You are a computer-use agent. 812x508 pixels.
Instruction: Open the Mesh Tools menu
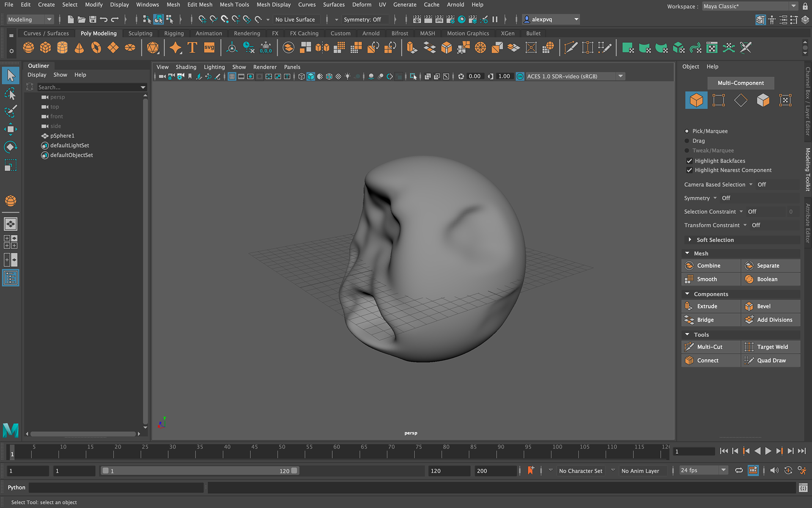tap(234, 5)
